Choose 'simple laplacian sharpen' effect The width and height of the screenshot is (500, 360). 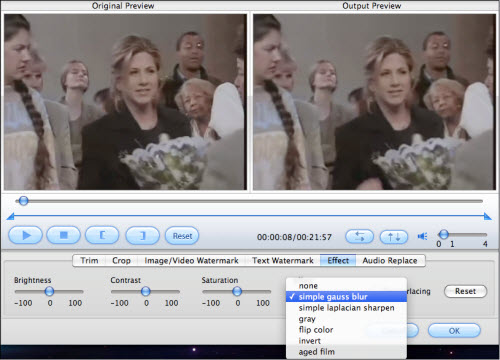coord(346,308)
